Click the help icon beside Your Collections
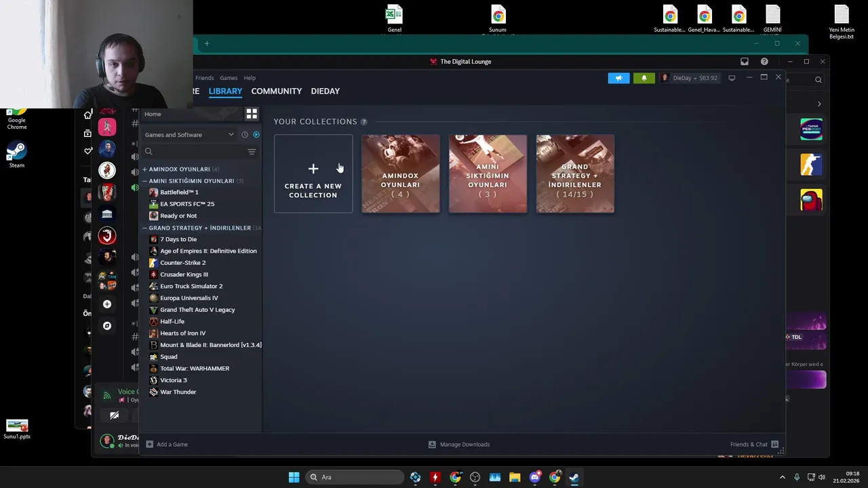This screenshot has width=868, height=488. [363, 122]
